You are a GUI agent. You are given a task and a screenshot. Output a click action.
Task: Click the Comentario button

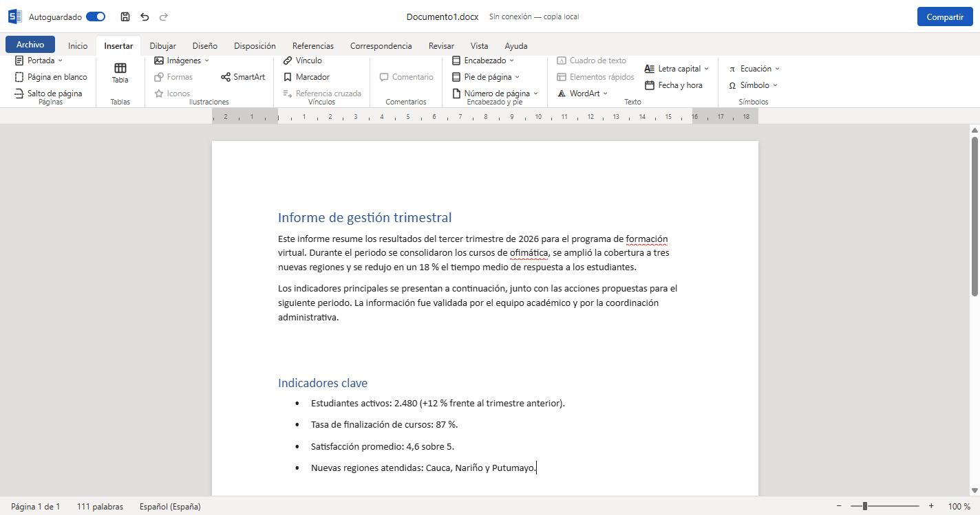(406, 77)
